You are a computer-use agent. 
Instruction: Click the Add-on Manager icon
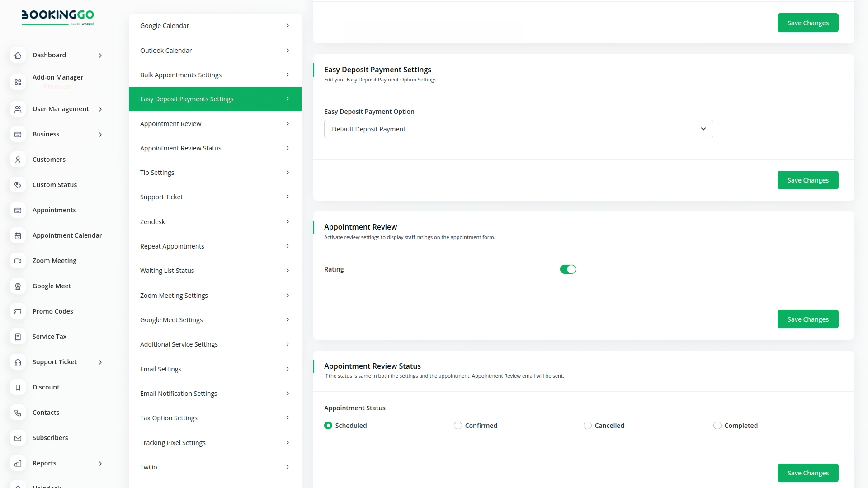[18, 82]
